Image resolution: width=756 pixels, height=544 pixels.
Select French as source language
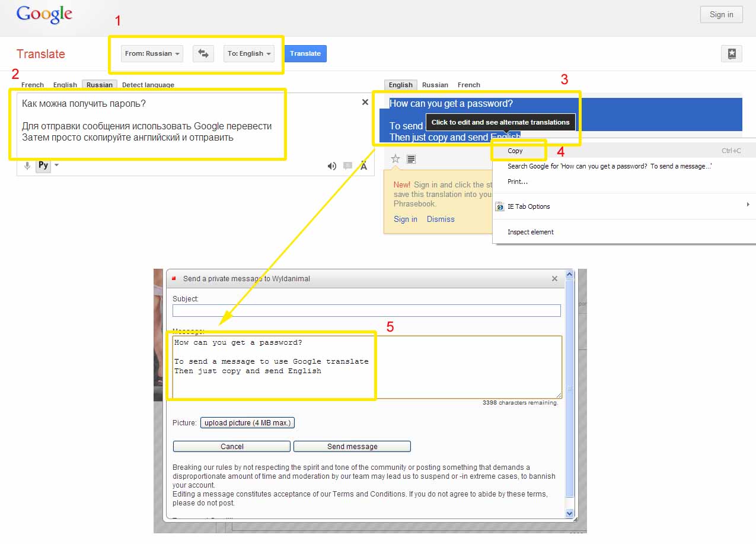coord(33,85)
